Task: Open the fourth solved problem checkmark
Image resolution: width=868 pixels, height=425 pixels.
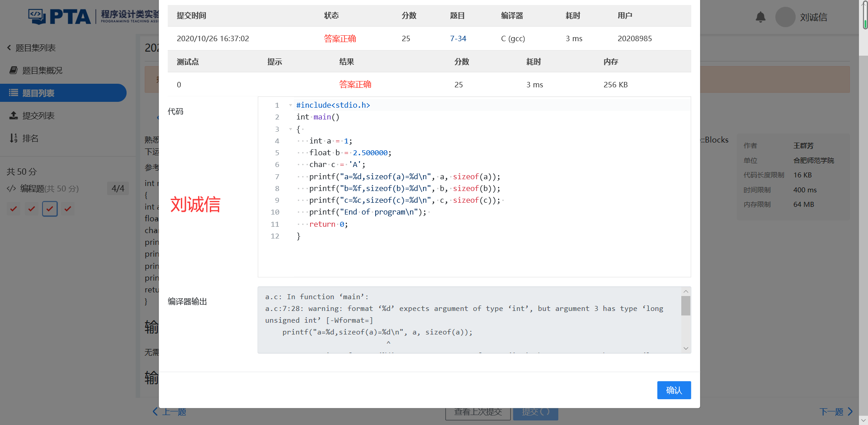Action: point(68,209)
